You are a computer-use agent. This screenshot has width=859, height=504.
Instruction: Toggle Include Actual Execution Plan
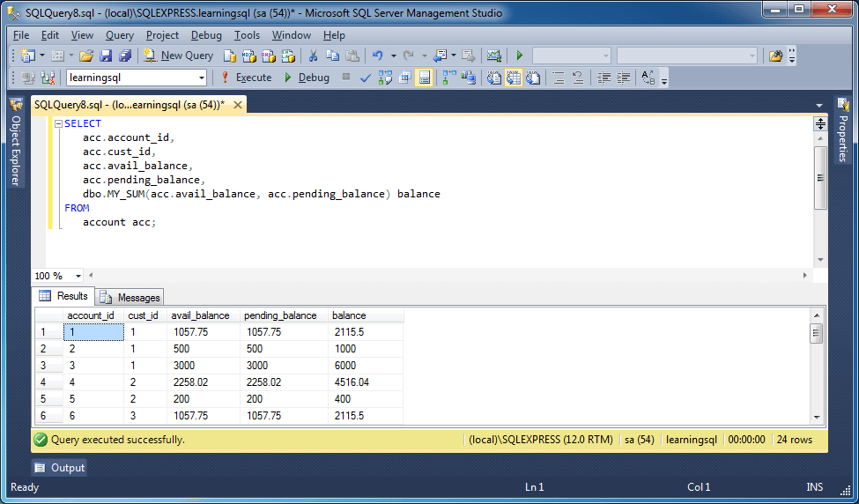[x=449, y=78]
